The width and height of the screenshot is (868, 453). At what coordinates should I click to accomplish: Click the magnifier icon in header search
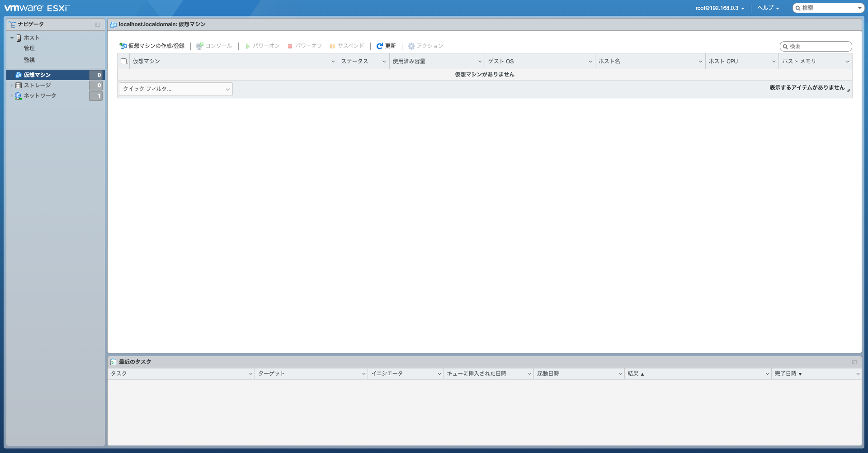coord(798,8)
